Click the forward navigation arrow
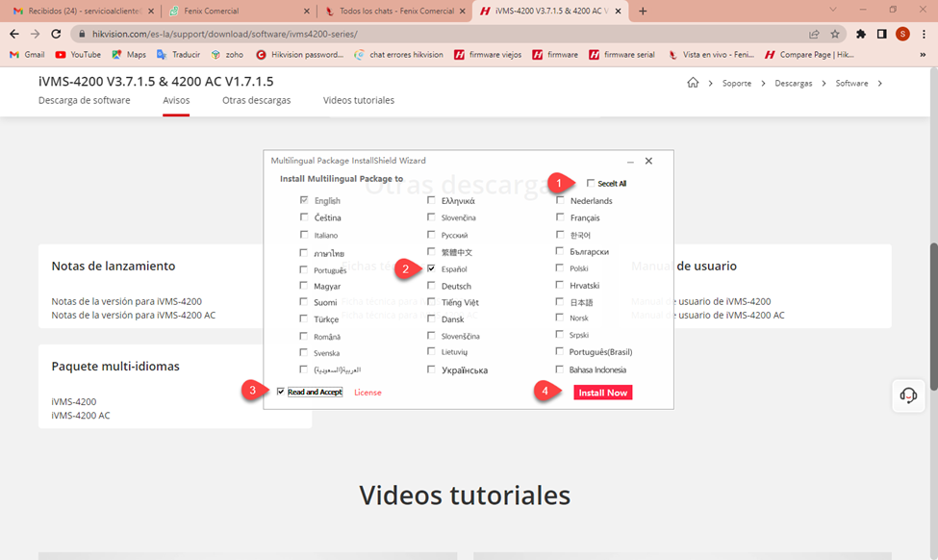Screen dimensions: 938x560 tap(35, 34)
